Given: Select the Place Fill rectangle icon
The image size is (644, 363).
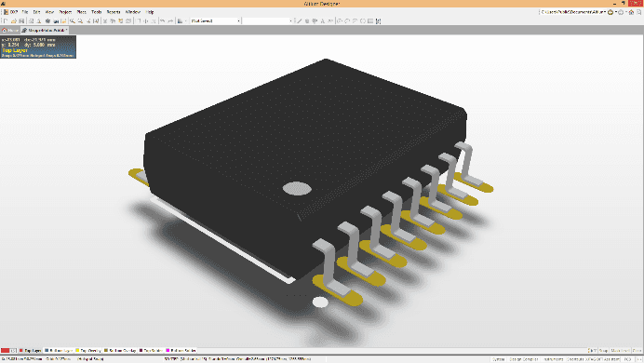Looking at the screenshot, I should (x=370, y=20).
